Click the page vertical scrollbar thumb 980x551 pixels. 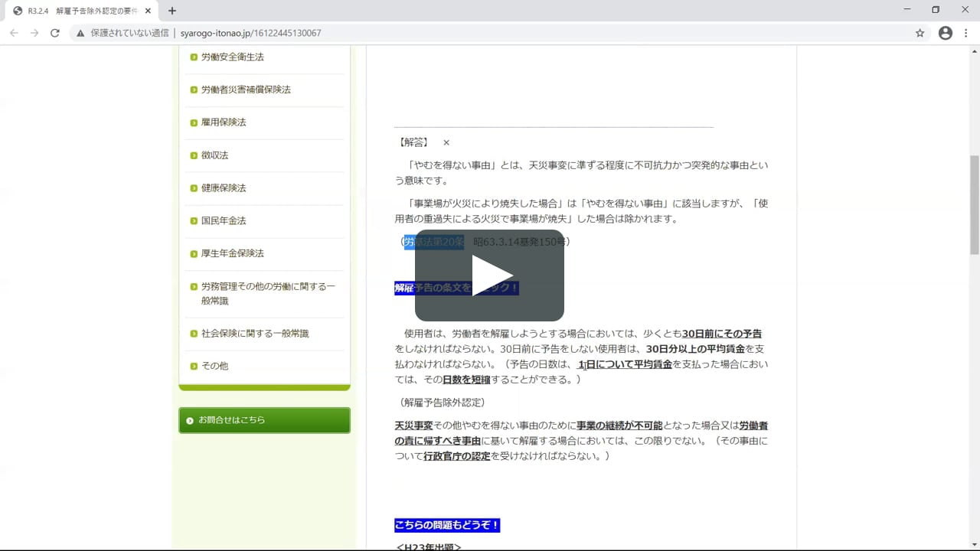974,204
